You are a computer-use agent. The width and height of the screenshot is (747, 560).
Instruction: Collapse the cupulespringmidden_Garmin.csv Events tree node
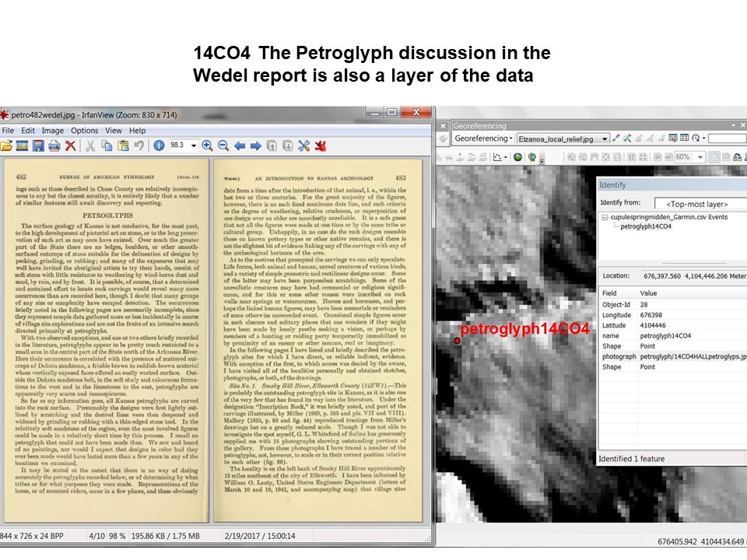pyautogui.click(x=605, y=217)
